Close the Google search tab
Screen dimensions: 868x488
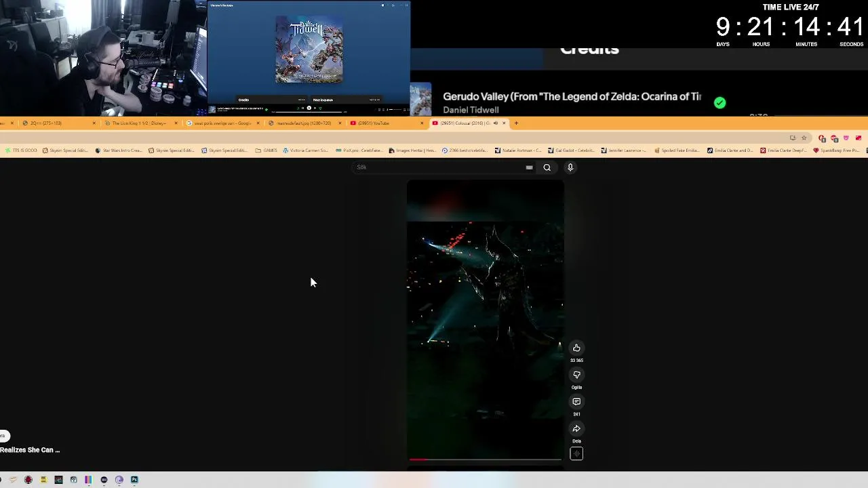pyautogui.click(x=258, y=123)
